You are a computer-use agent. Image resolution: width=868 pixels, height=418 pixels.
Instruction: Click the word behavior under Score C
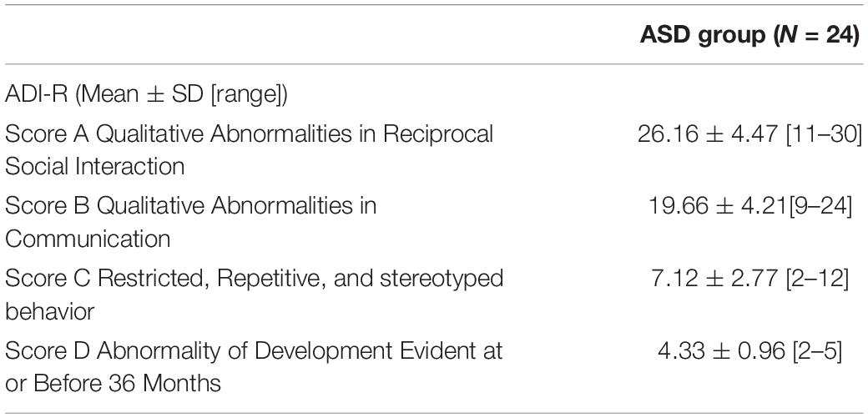50,311
